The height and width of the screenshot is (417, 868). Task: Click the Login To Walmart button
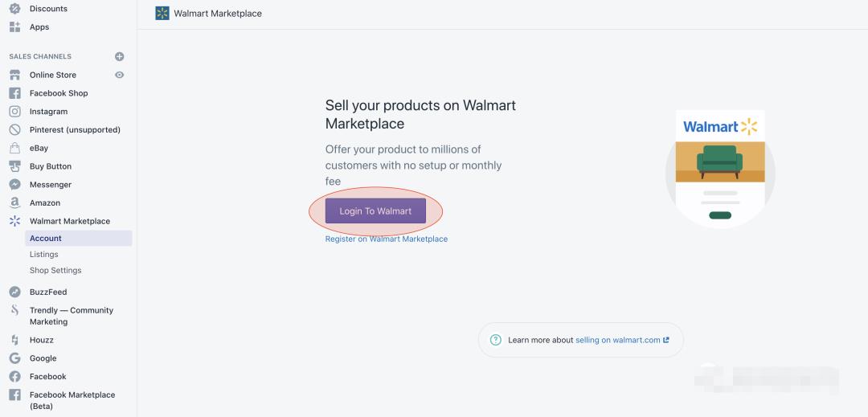pyautogui.click(x=375, y=211)
